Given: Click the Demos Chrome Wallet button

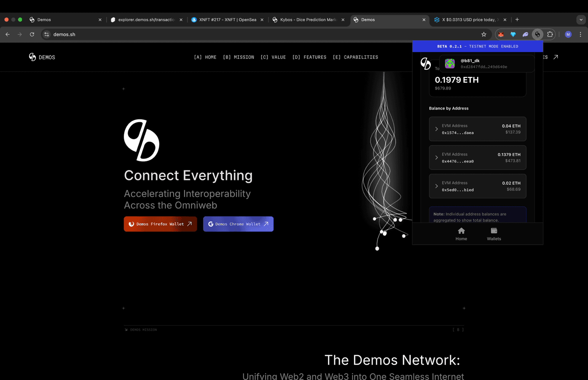Looking at the screenshot, I should [x=238, y=224].
